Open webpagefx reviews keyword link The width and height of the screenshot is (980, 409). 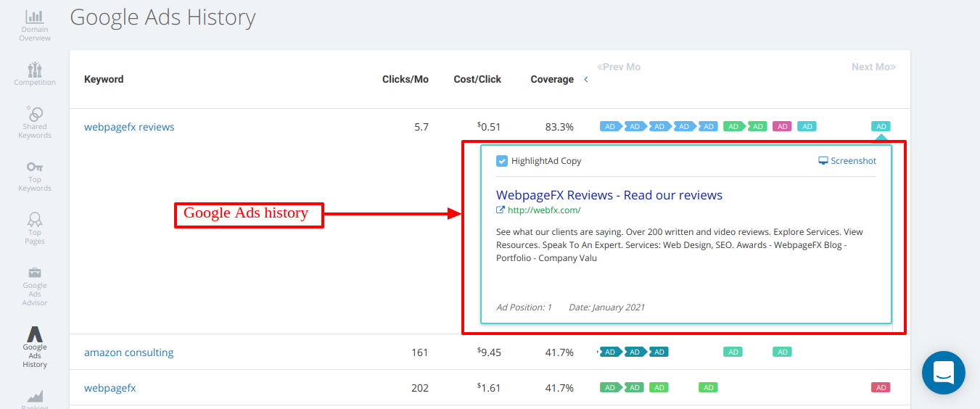(129, 127)
